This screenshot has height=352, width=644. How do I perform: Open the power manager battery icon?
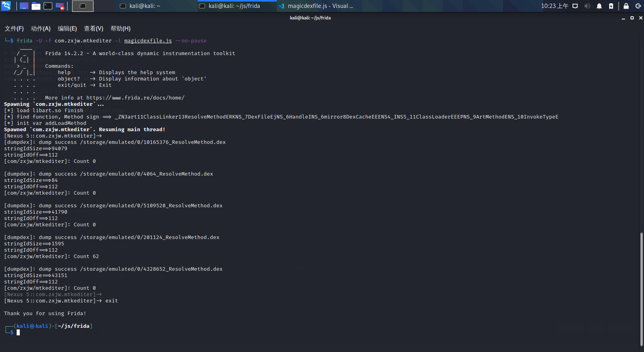click(x=611, y=6)
